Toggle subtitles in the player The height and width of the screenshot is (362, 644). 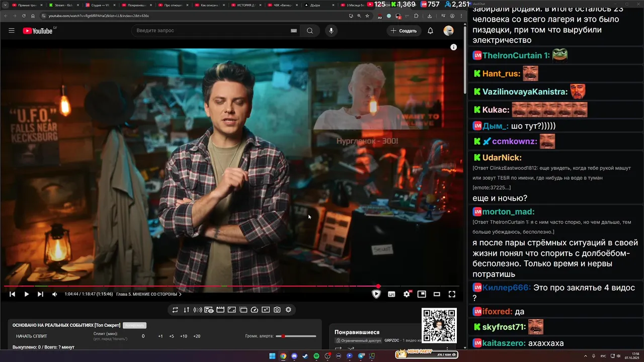click(x=391, y=294)
